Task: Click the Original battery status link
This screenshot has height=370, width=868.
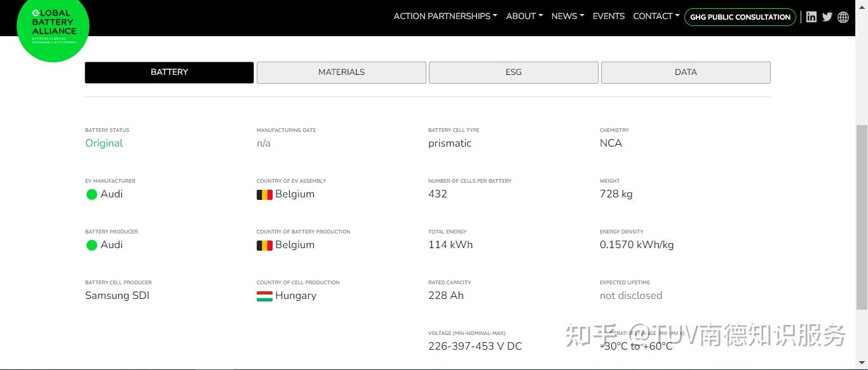Action: (x=104, y=143)
